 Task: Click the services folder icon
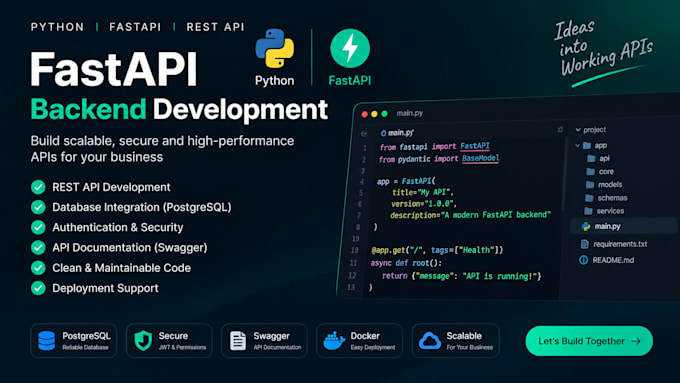pyautogui.click(x=588, y=211)
